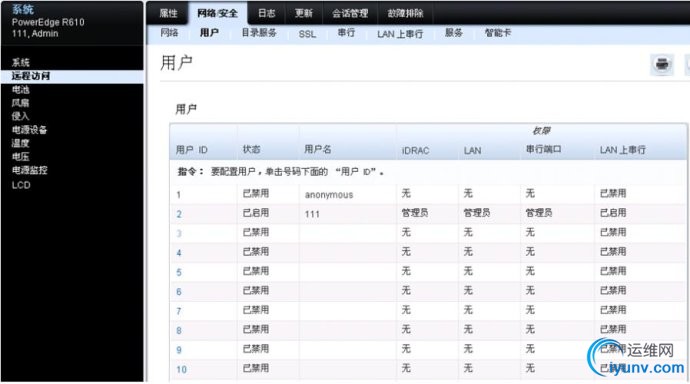The width and height of the screenshot is (690, 384).
Task: Open the SSL sub-tab
Action: 307,34
